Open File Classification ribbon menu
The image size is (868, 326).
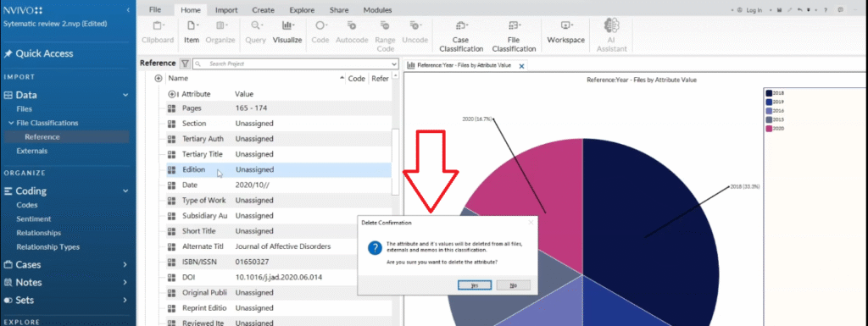coord(514,36)
